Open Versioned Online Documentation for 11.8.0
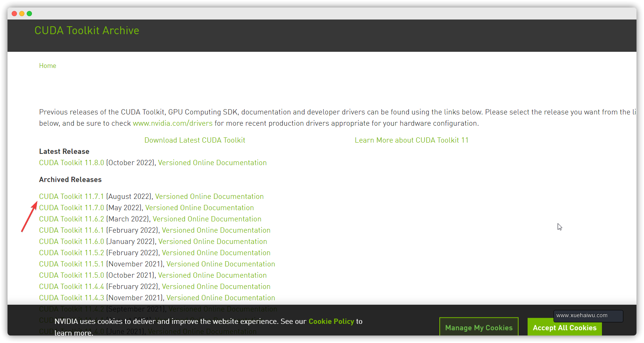 click(212, 163)
